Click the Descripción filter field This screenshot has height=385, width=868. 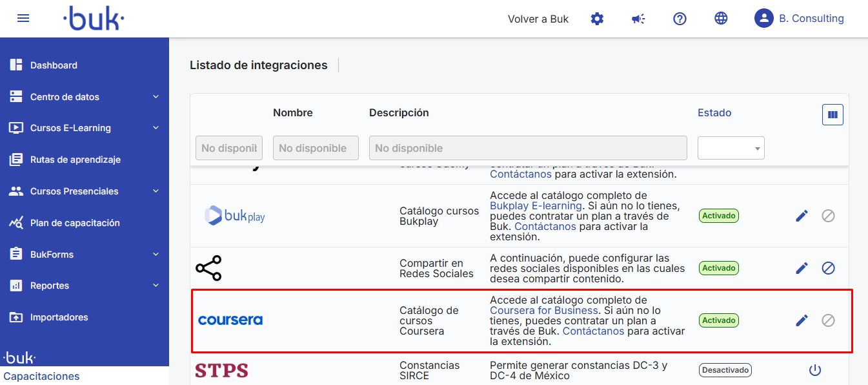[528, 148]
